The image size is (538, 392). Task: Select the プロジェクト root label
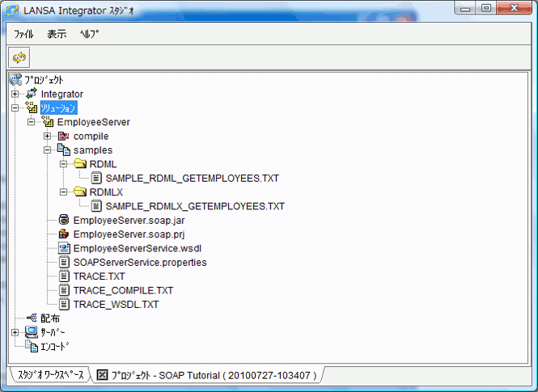[x=44, y=80]
